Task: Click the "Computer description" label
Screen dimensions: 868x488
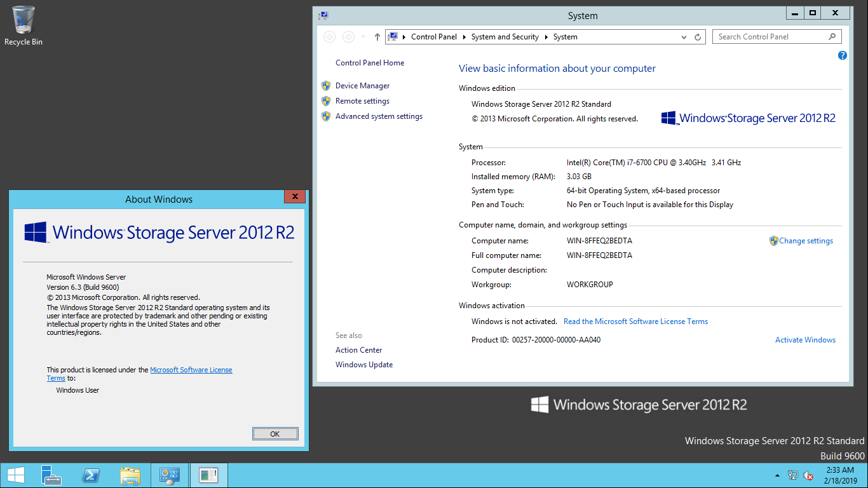Action: point(509,270)
